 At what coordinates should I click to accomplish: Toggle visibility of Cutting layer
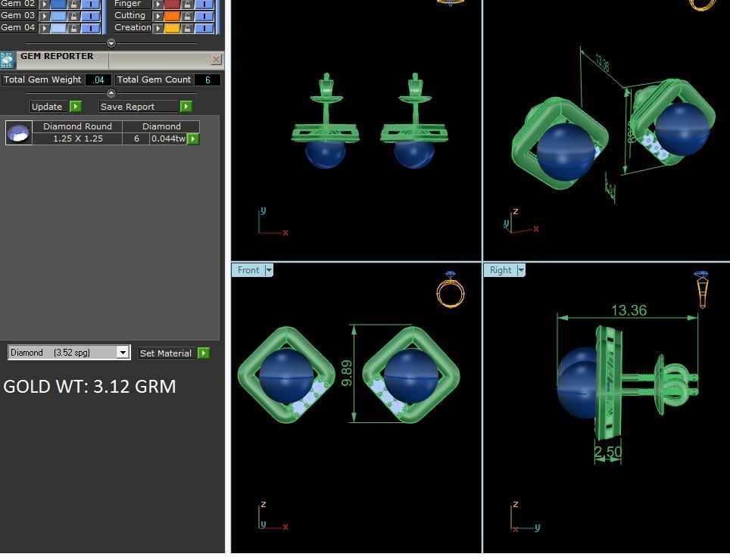[x=204, y=16]
